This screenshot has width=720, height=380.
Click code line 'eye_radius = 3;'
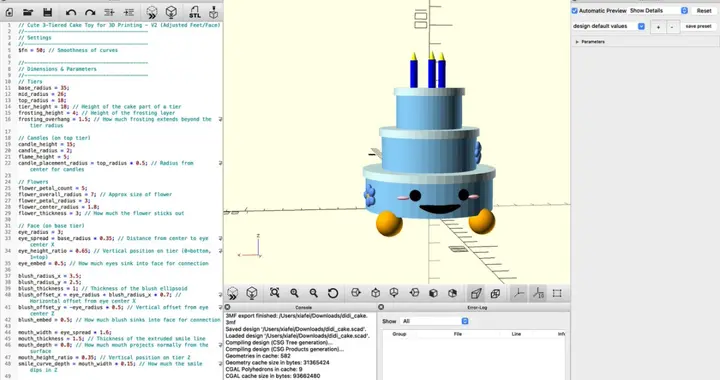(41, 232)
